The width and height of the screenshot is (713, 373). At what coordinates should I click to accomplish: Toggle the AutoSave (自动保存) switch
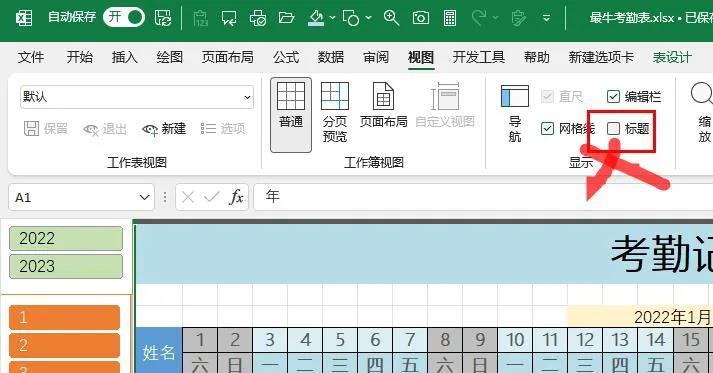124,17
